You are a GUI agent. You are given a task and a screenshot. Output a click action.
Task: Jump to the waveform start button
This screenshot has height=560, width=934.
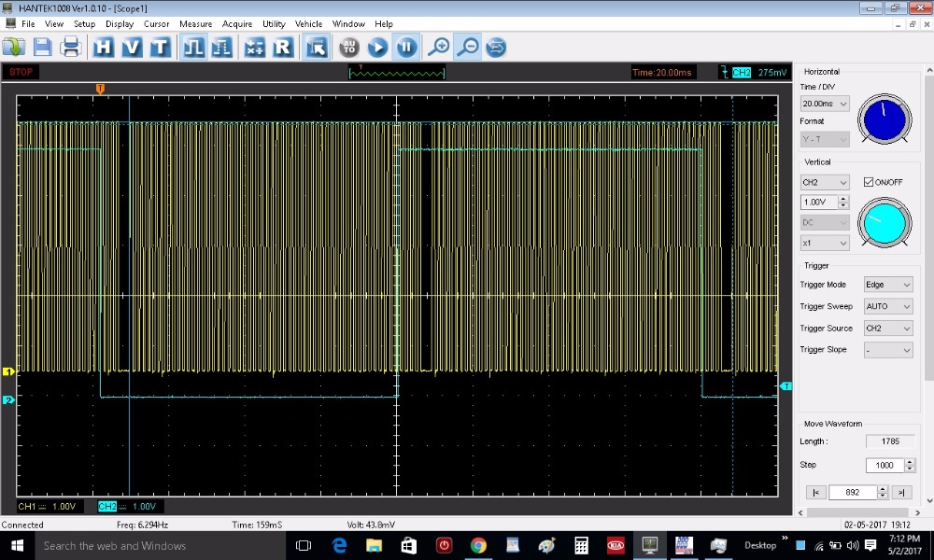814,492
